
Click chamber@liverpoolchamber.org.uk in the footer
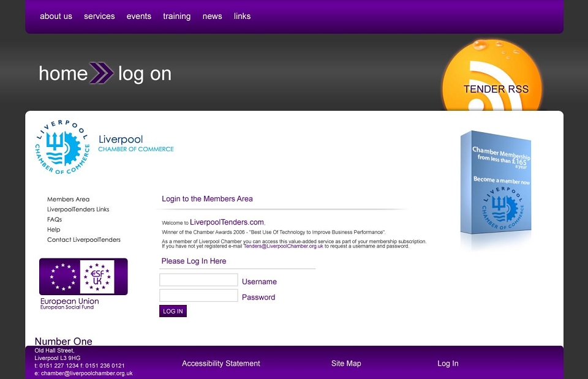(86, 373)
